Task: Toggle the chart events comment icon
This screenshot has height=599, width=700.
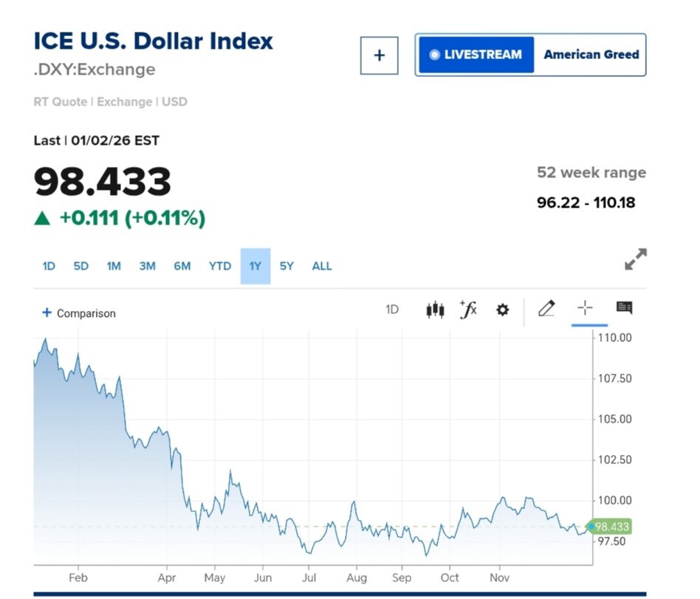Action: point(624,308)
